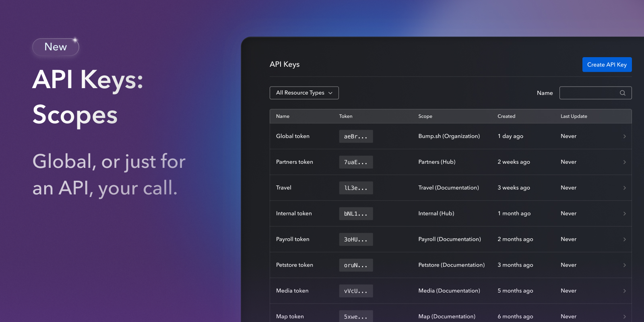644x322 pixels.
Task: Select the aeBr... token value
Action: point(356,136)
